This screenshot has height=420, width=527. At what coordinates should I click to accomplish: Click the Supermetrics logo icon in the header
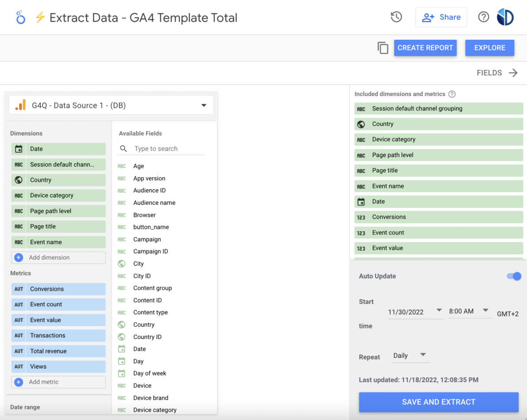[20, 17]
